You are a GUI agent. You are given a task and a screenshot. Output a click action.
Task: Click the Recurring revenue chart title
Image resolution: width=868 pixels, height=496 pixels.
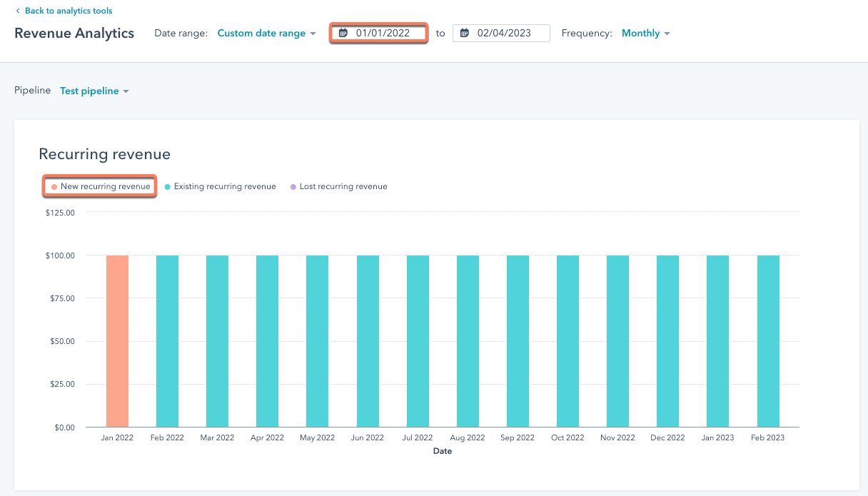pyautogui.click(x=104, y=154)
